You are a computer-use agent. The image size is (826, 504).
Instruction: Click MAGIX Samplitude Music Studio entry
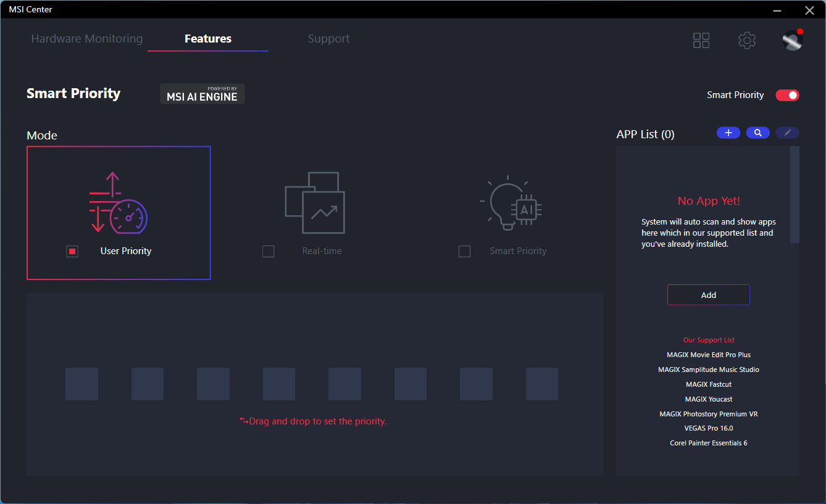coord(709,370)
